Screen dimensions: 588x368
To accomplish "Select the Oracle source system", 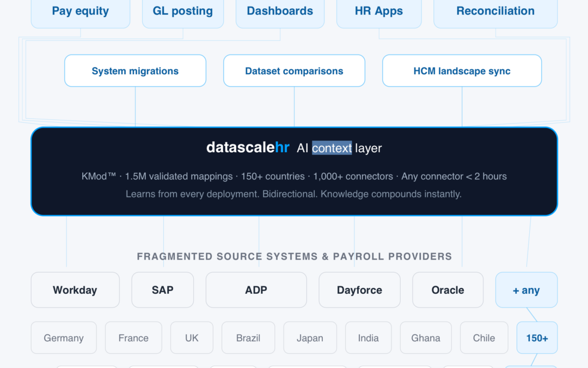I will coord(448,289).
